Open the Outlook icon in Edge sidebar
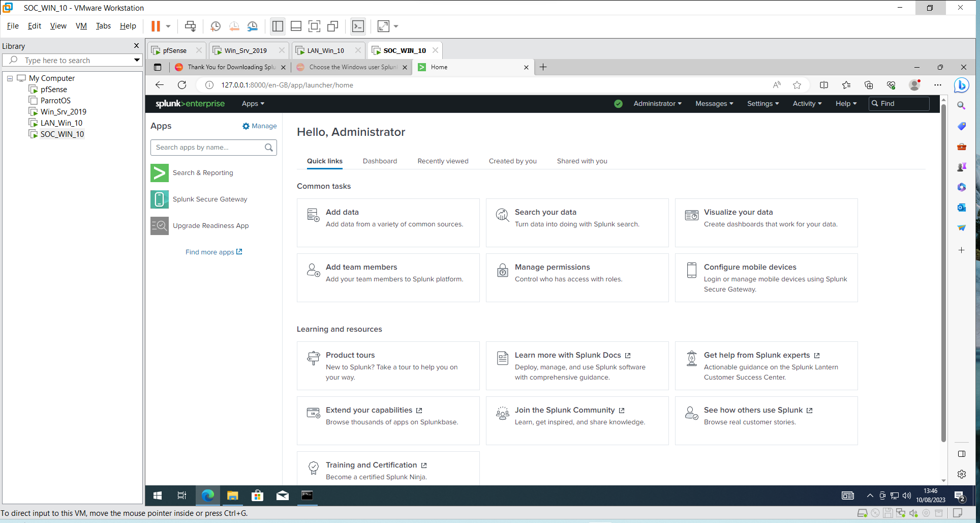The image size is (980, 523). point(961,208)
